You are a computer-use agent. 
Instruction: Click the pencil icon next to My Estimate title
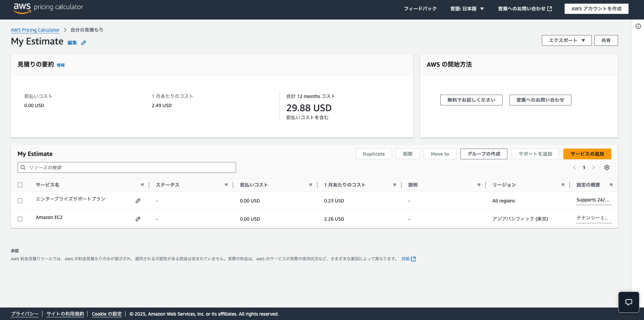pos(84,43)
